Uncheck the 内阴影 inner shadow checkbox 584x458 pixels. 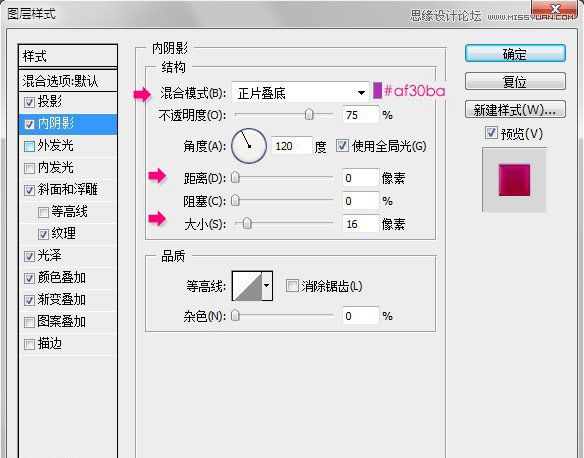tap(29, 124)
